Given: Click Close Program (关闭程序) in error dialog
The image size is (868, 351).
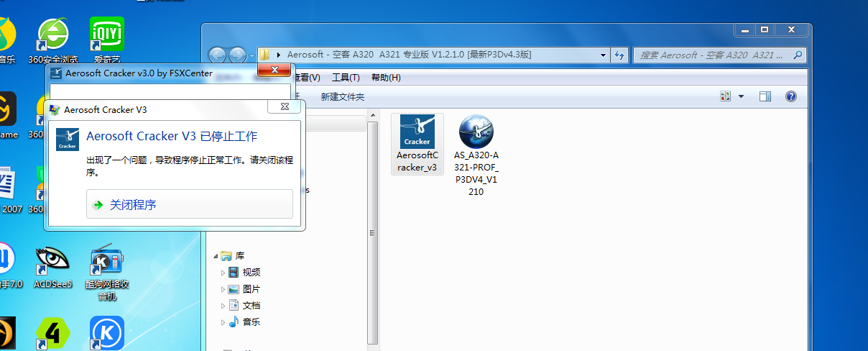Looking at the screenshot, I should pyautogui.click(x=190, y=204).
